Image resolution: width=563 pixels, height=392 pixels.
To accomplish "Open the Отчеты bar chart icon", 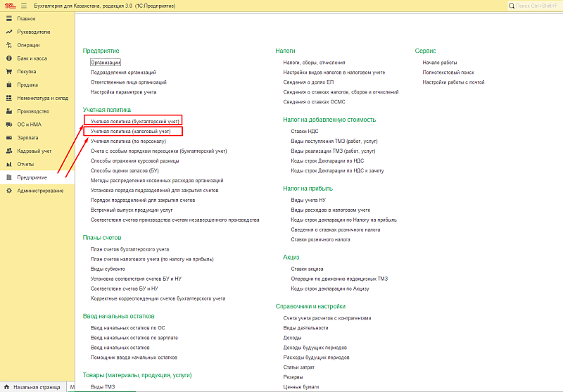I will [x=9, y=164].
